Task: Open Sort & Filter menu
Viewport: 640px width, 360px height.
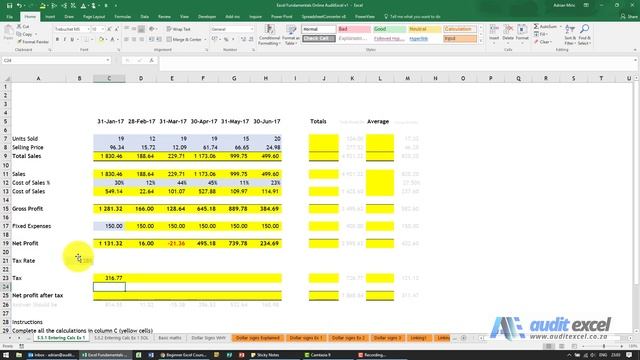Action: pos(570,35)
